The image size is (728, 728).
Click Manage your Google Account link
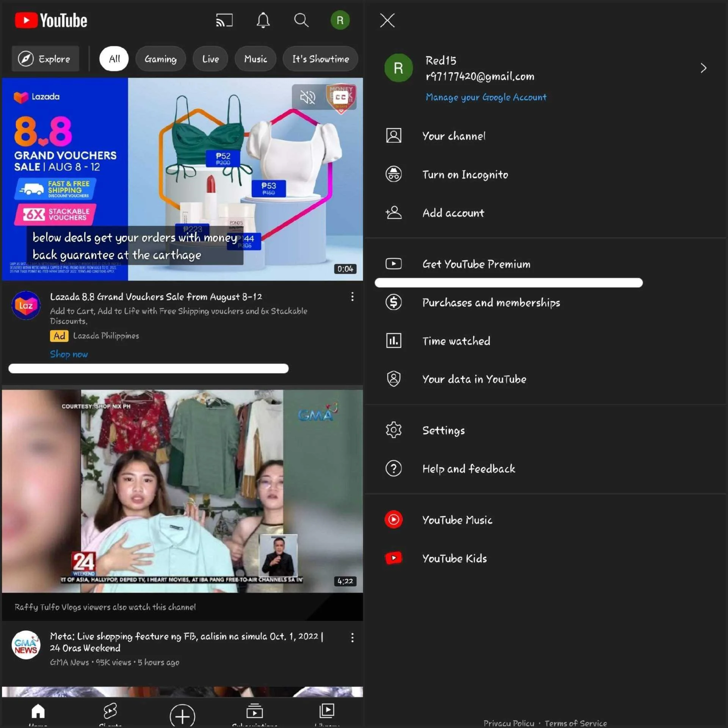pyautogui.click(x=486, y=97)
